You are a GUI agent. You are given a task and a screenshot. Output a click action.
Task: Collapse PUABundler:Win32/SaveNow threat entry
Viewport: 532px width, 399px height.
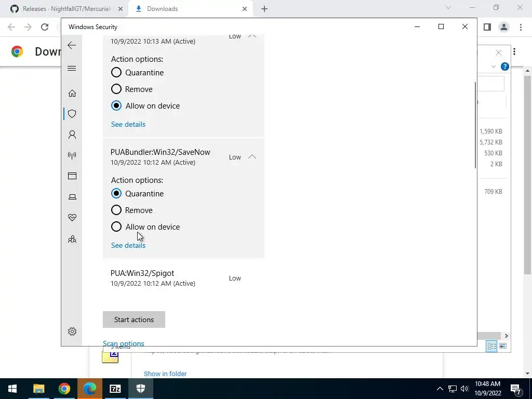[x=252, y=157]
